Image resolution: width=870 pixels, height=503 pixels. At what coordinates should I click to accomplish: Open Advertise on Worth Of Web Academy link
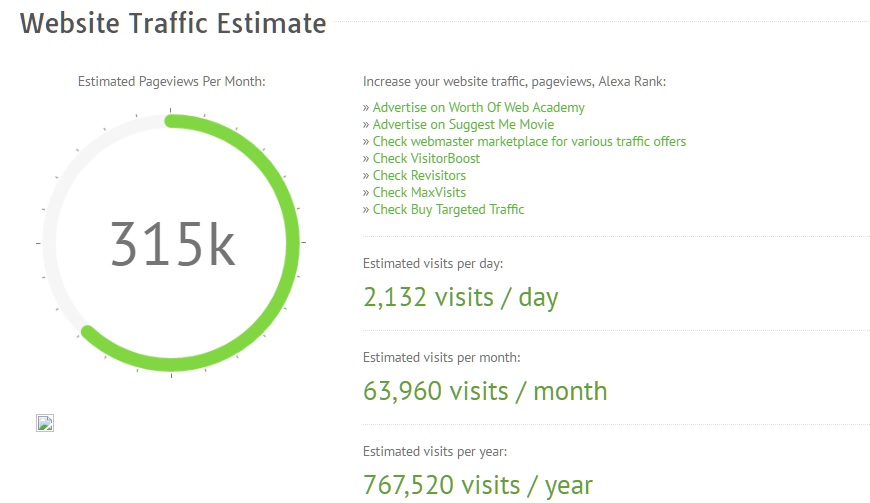tap(478, 108)
